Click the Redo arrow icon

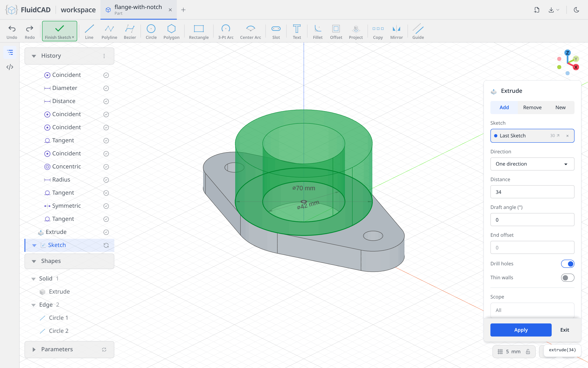tap(30, 29)
